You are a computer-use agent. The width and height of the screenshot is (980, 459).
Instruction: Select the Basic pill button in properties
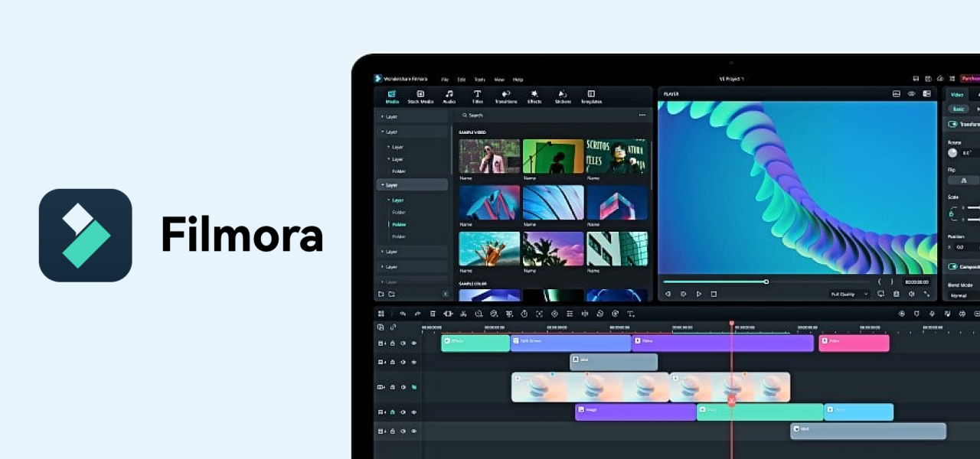click(958, 109)
